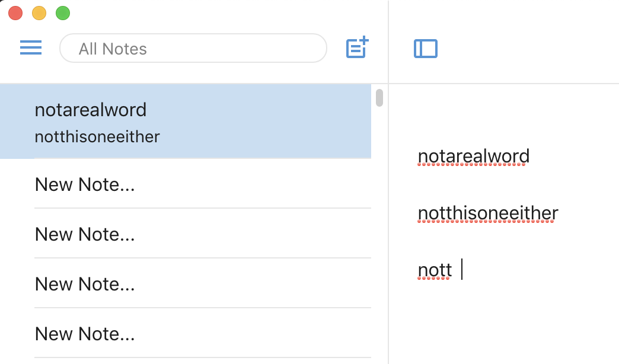Click the hamburger menu lines
Image resolution: width=619 pixels, height=364 pixels.
click(31, 48)
